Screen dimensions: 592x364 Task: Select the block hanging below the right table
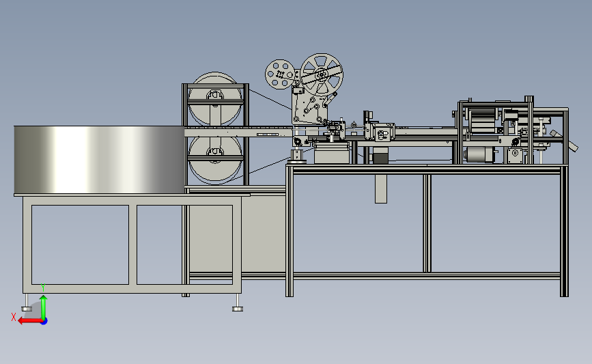coord(381,188)
